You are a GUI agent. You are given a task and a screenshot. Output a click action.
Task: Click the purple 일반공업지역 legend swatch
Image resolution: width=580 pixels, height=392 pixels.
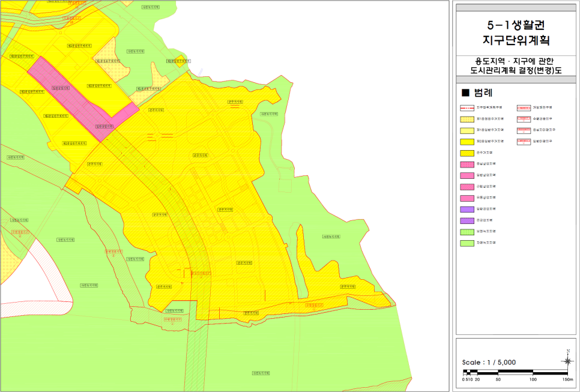[x=467, y=209]
